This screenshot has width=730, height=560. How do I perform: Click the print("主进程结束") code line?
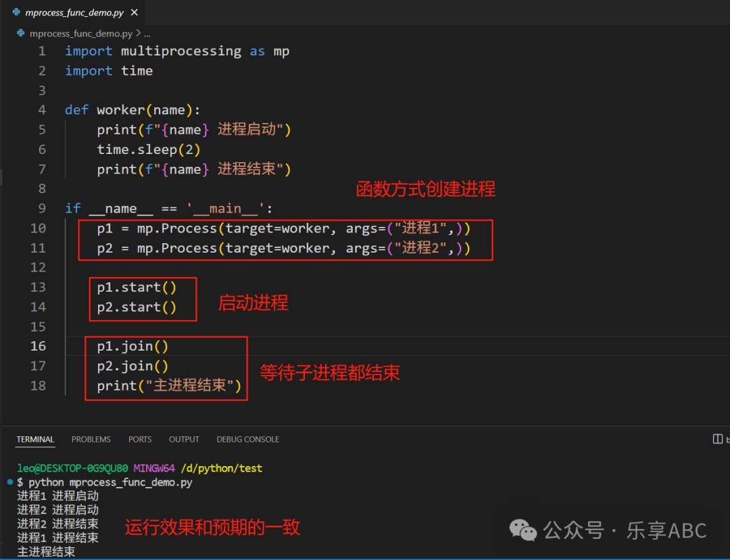169,386
